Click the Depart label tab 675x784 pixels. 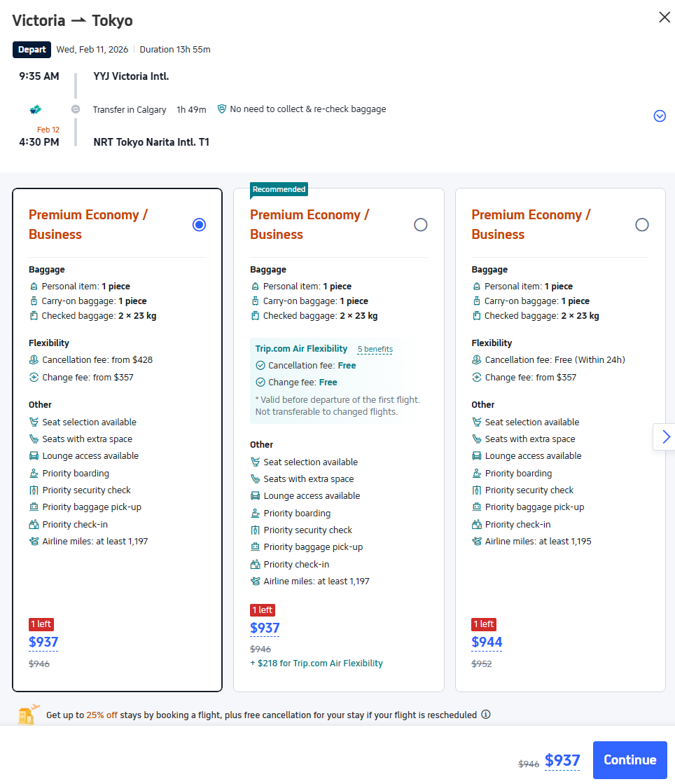32,50
